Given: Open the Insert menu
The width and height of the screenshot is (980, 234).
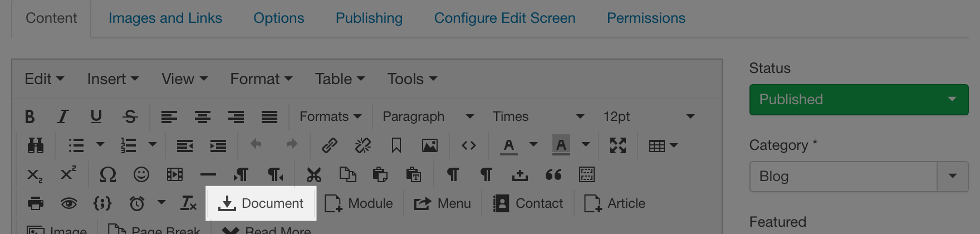Looking at the screenshot, I should click(x=112, y=79).
